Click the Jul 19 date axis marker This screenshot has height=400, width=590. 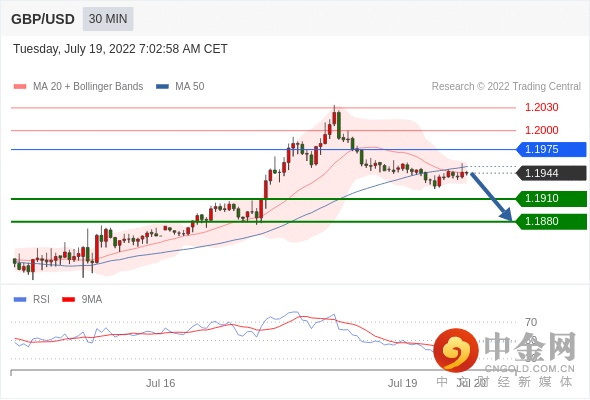click(402, 383)
